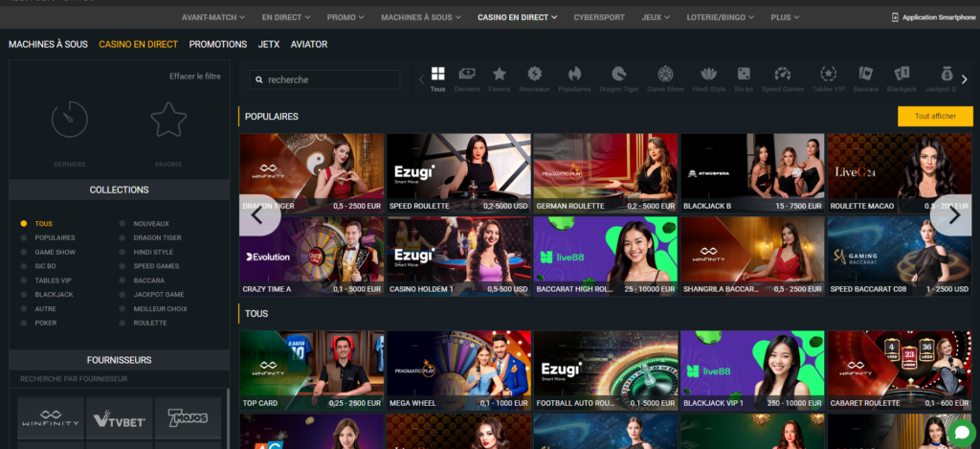Click the Game Show wheel icon
Screen dimensions: 980x449
664,75
